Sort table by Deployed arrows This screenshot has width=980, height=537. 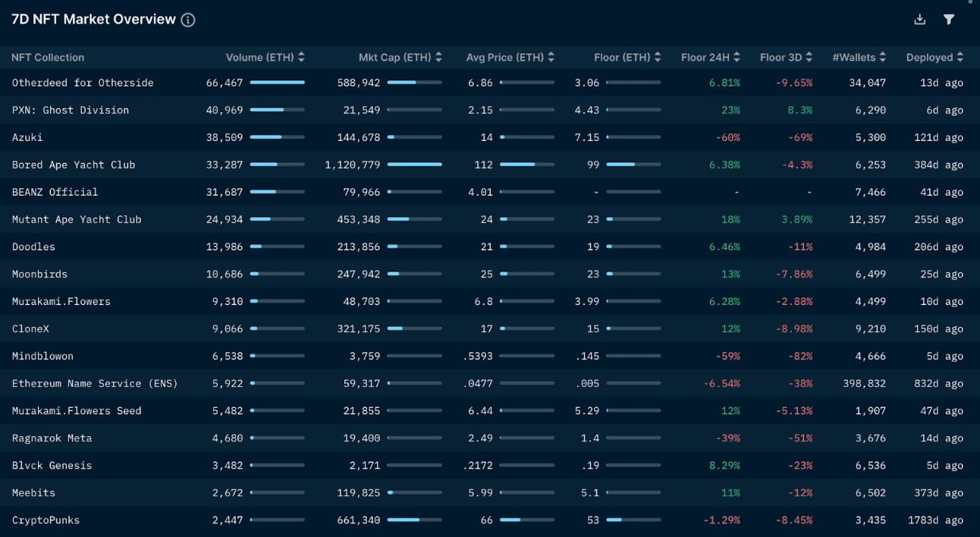tap(960, 58)
